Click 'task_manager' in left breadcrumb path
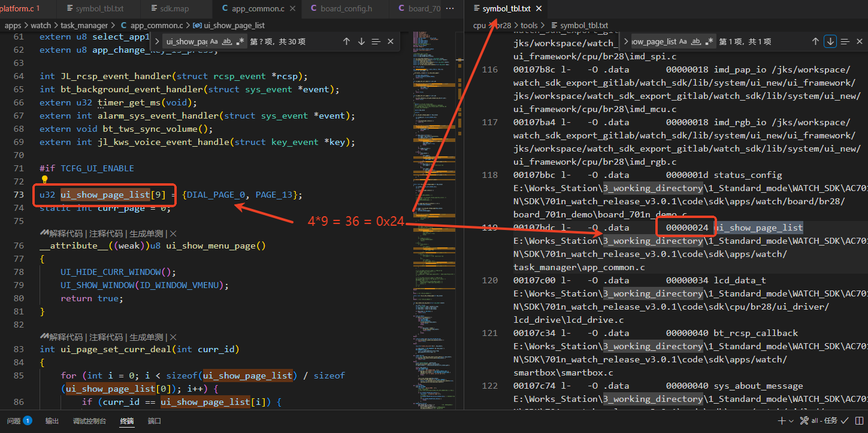This screenshot has width=868, height=433. pos(84,25)
